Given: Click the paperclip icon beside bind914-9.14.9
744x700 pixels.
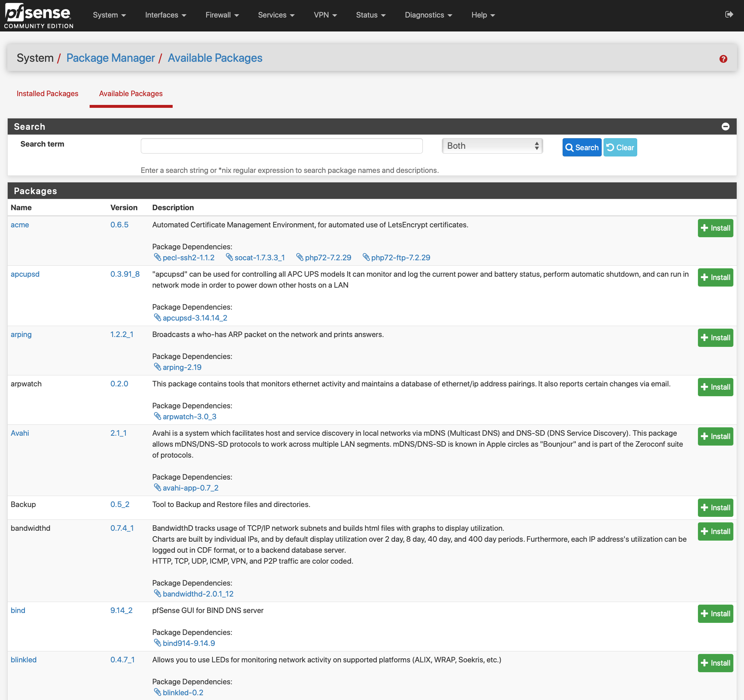Looking at the screenshot, I should point(157,643).
